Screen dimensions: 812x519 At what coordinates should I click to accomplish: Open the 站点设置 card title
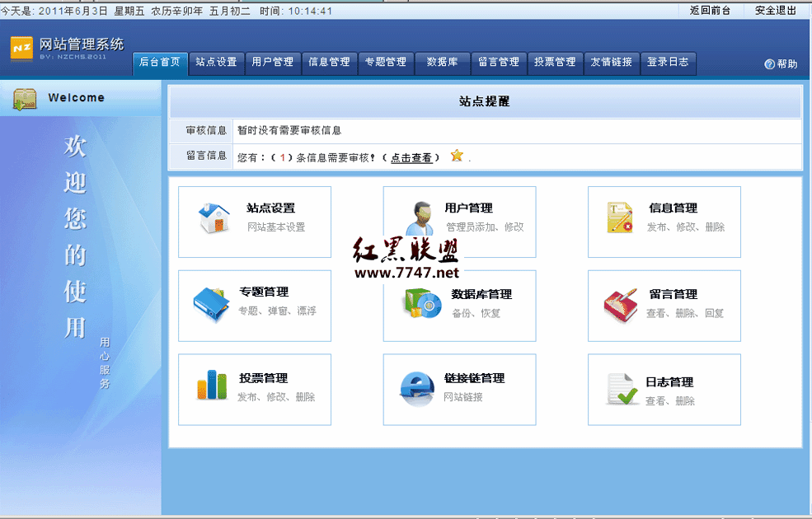[x=271, y=208]
